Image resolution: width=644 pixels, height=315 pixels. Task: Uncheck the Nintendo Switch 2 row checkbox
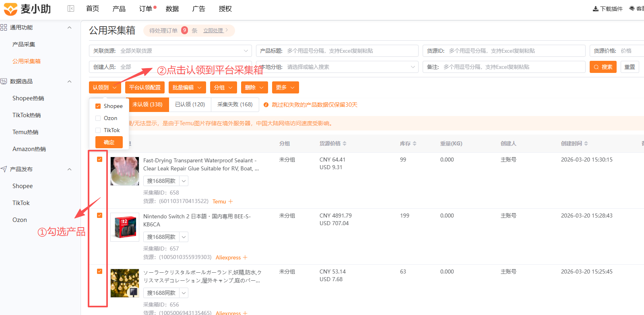point(99,216)
